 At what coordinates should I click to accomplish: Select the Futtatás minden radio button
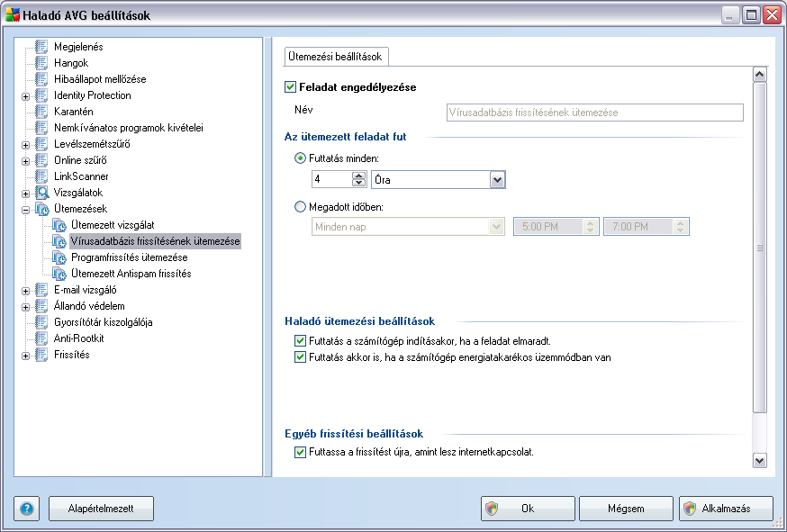tap(300, 158)
